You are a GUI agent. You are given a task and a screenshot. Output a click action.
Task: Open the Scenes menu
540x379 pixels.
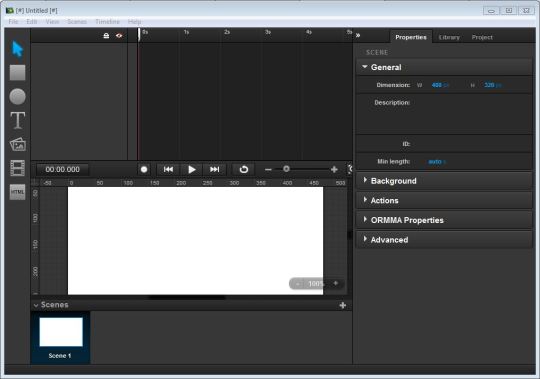coord(77,22)
